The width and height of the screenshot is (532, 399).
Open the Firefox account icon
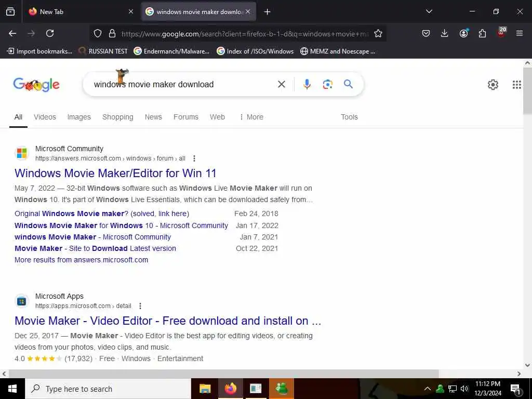(463, 33)
